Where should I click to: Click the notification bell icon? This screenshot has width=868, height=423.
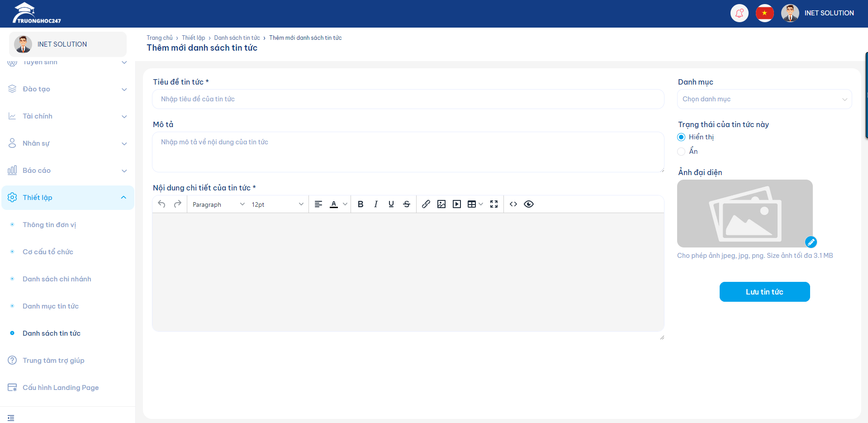pyautogui.click(x=739, y=13)
